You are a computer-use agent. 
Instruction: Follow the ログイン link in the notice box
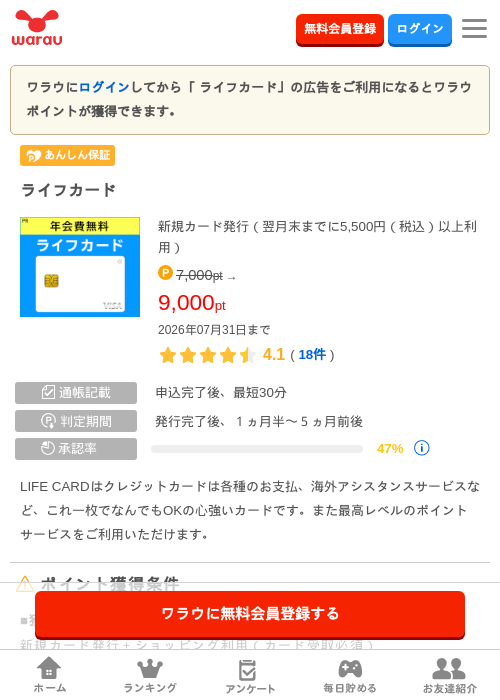(104, 87)
